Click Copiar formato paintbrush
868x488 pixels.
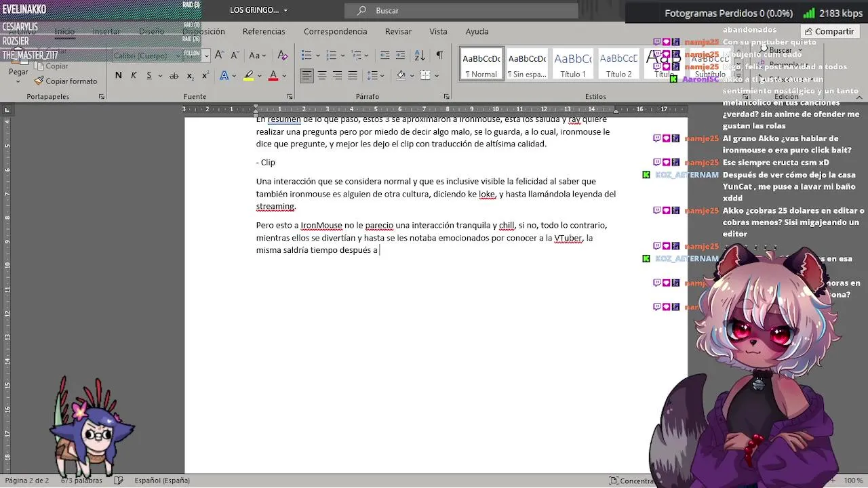[65, 81]
